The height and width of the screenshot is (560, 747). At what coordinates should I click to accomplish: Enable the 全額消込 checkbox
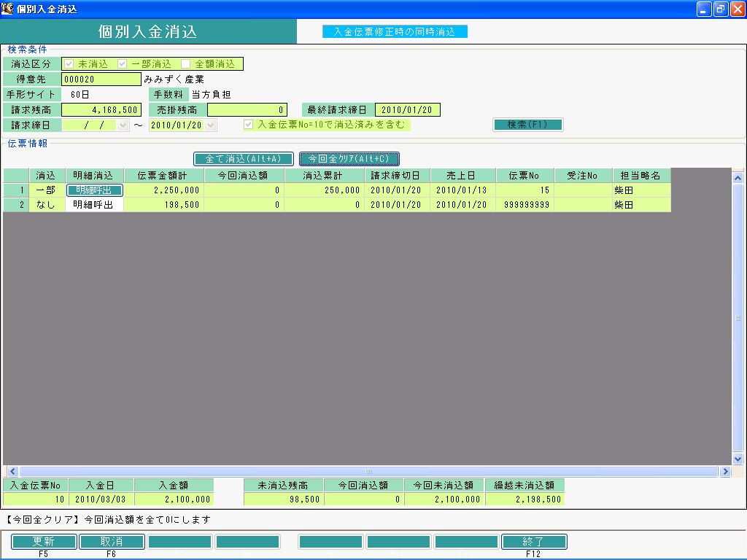(186, 64)
